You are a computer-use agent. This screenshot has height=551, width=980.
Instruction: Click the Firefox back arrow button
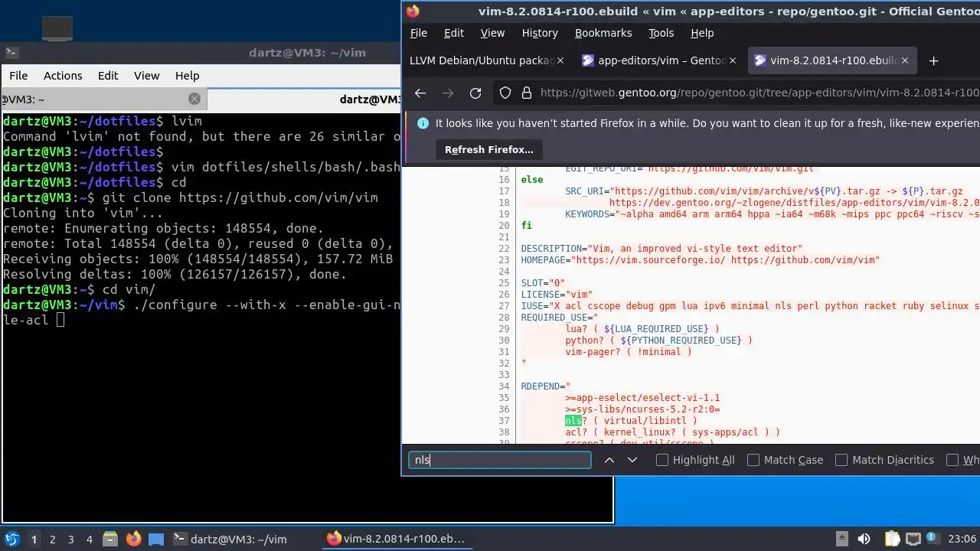pos(420,93)
